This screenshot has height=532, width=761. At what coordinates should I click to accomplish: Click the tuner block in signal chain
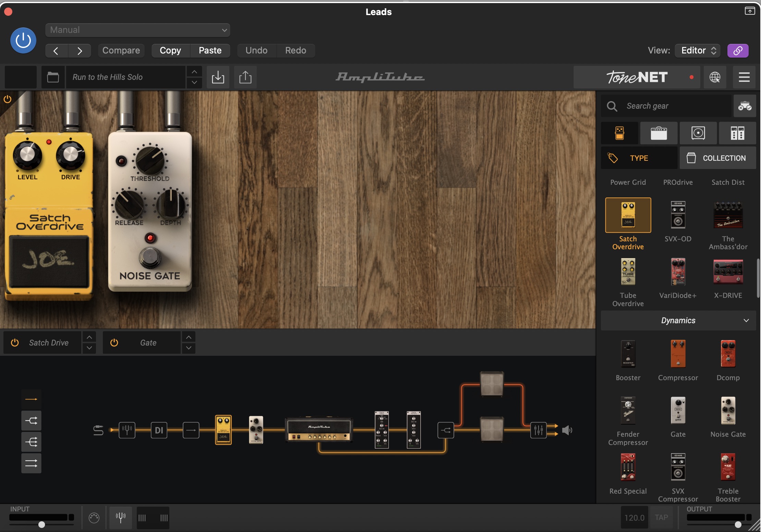[127, 430]
